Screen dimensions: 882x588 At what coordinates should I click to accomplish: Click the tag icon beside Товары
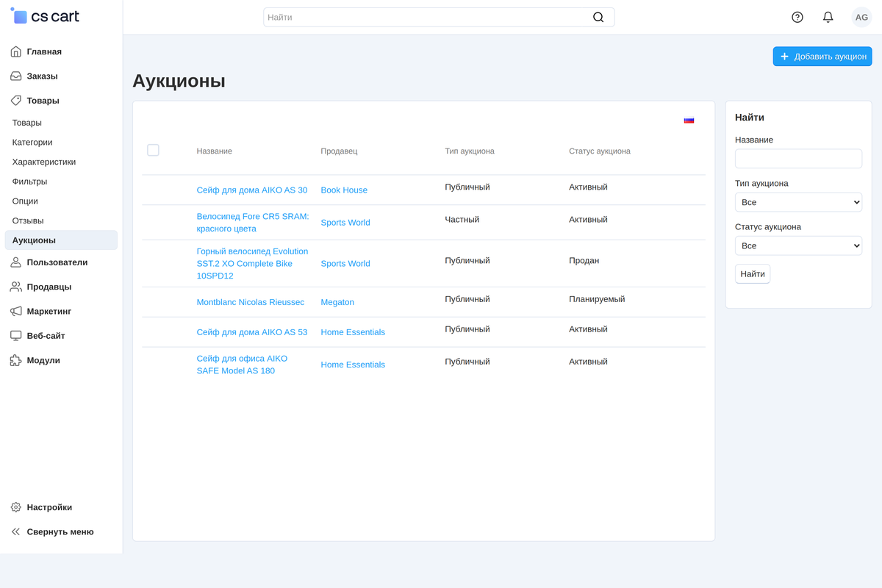pos(16,101)
